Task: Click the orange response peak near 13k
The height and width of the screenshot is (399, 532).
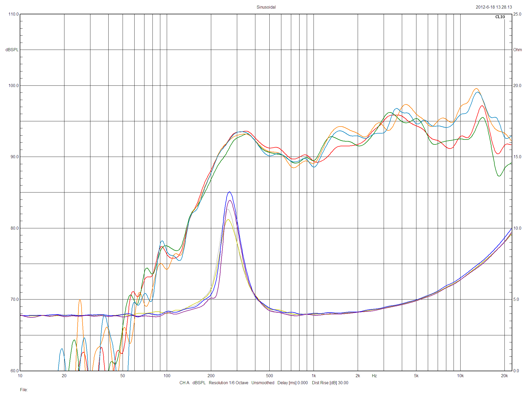Action: tap(476, 89)
